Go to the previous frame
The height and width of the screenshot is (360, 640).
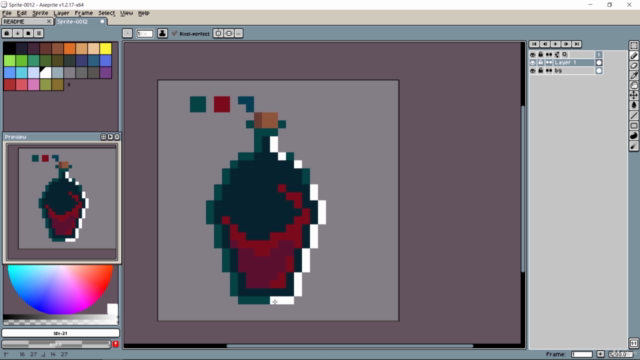(545, 44)
